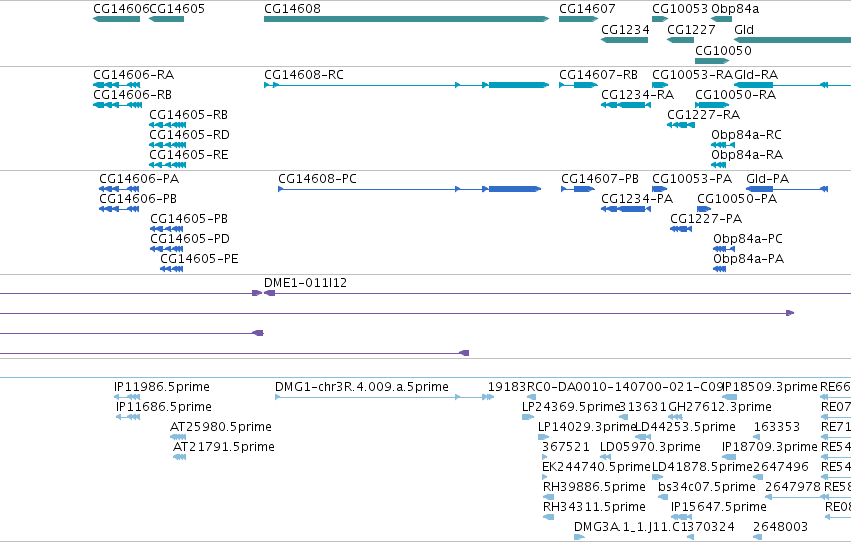Viewport: 851px width, 542px height.
Task: Select transcript CG14606-RB
Action: [x=118, y=105]
